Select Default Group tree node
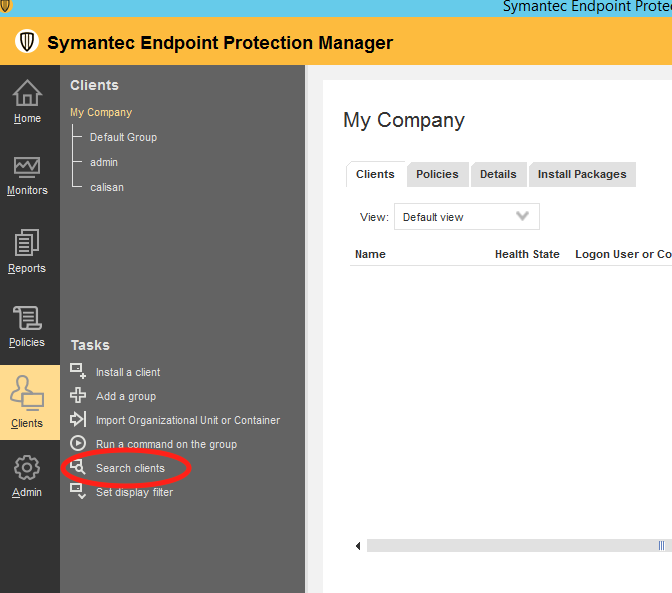672x593 pixels. point(123,137)
